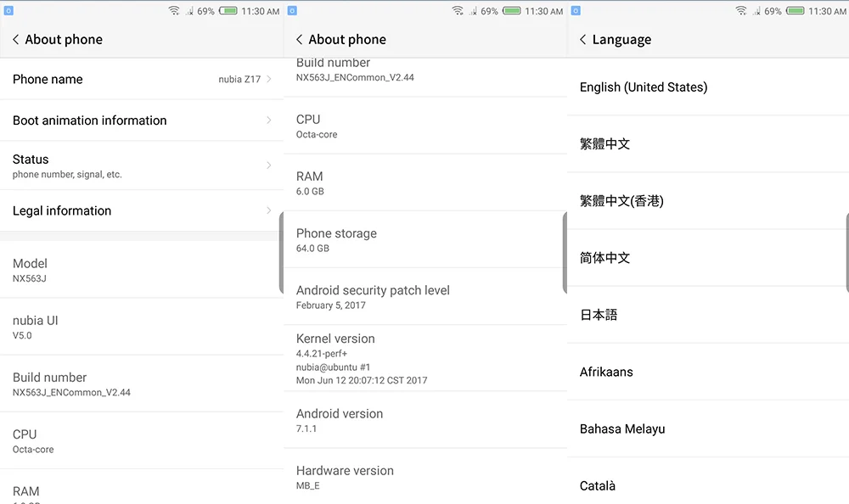Tap Wi-Fi icon in left status bar
Screen dimensions: 849x504
(174, 11)
